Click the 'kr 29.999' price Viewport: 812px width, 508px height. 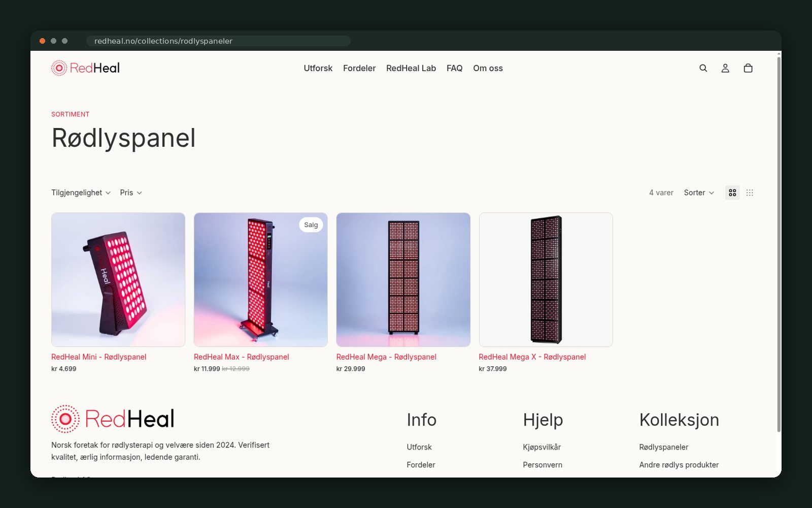(351, 369)
